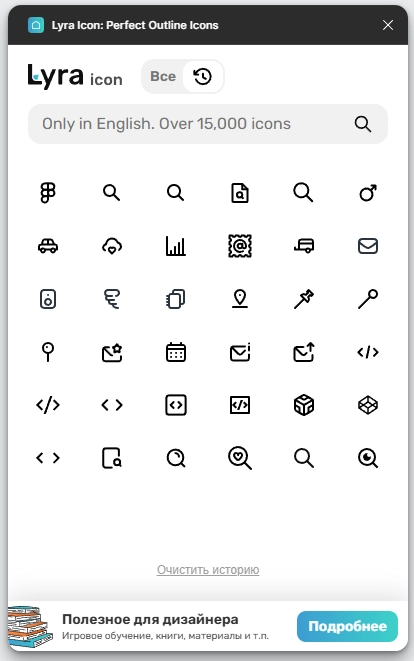Pick the copy documents icon
This screenshot has width=414, height=661.
[176, 299]
